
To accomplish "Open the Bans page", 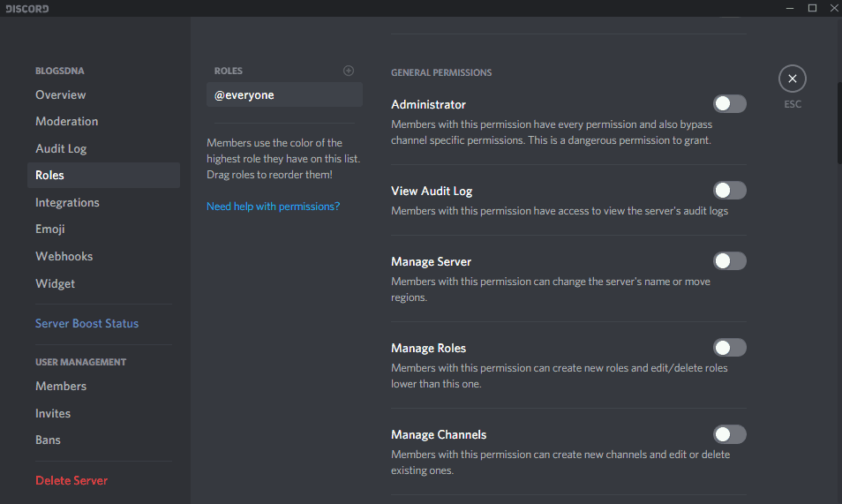I will tap(103, 440).
